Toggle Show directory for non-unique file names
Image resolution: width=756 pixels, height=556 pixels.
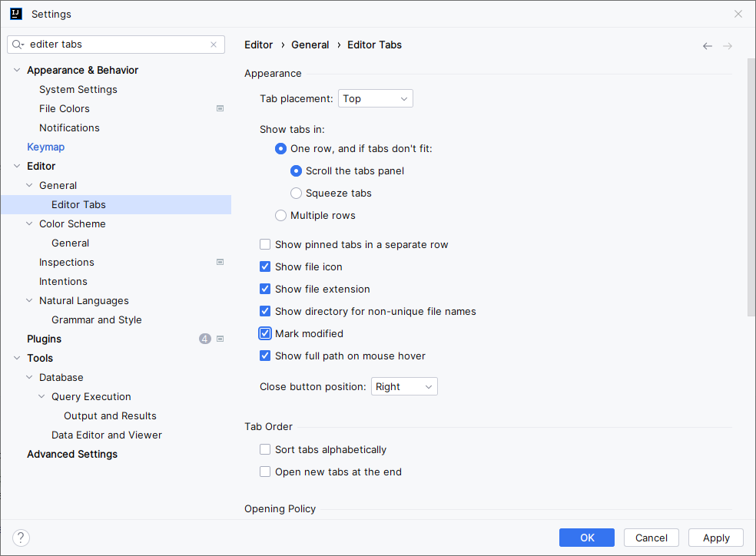pyautogui.click(x=265, y=311)
